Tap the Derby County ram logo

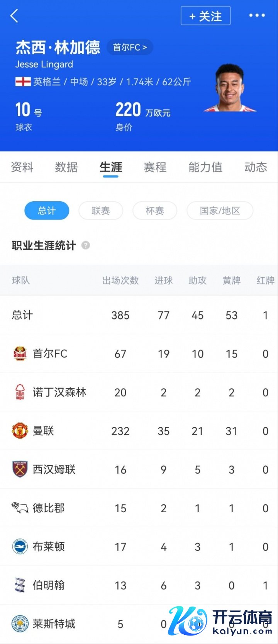coord(20,508)
